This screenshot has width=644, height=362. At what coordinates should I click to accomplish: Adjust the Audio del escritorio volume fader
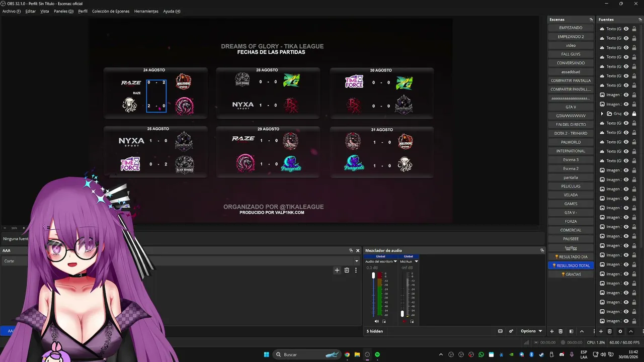pyautogui.click(x=373, y=276)
